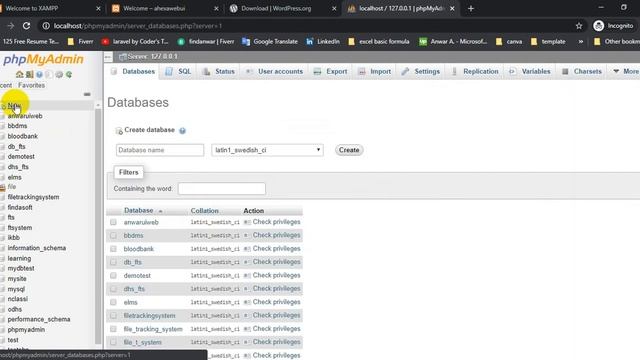Image resolution: width=640 pixels, height=360 pixels.
Task: Tick the checkbox for dhs_fts database
Action: tap(113, 289)
